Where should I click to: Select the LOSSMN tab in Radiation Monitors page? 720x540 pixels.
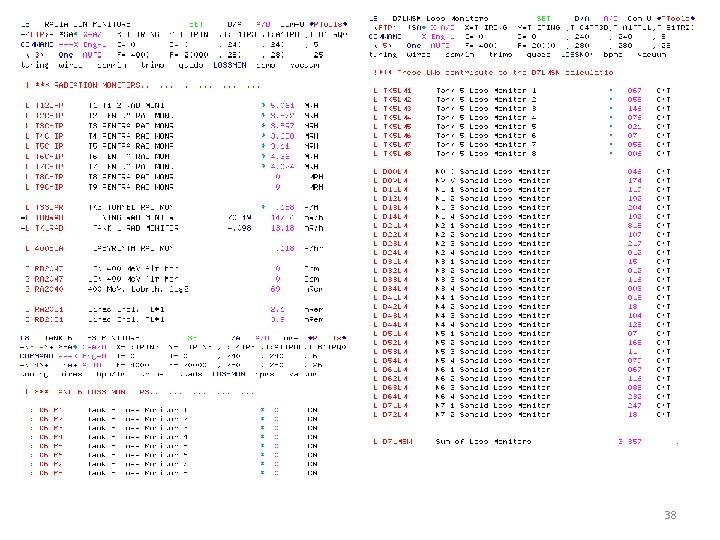click(x=230, y=65)
